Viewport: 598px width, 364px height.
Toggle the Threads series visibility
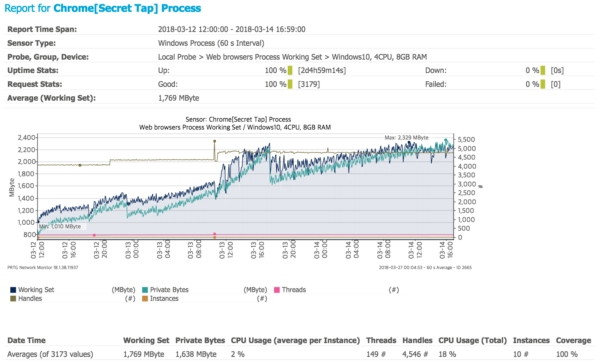[294, 289]
